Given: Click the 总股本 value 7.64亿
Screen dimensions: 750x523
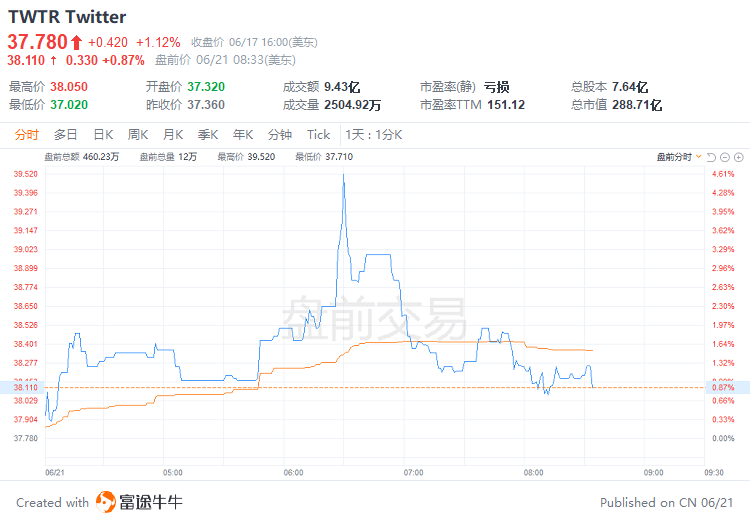Looking at the screenshot, I should 630,87.
